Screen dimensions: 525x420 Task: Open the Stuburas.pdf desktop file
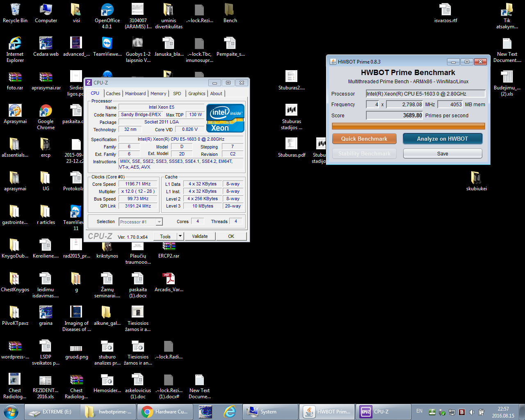(x=291, y=148)
